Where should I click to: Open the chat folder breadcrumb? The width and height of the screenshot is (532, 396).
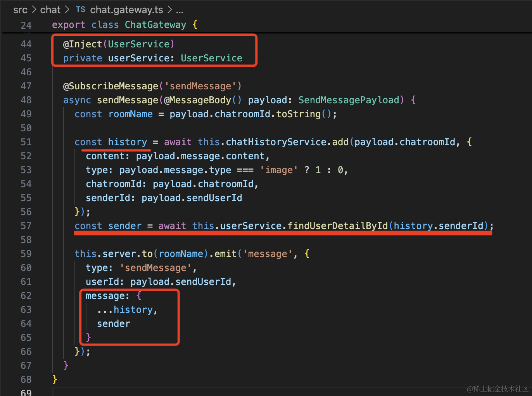[x=50, y=10]
